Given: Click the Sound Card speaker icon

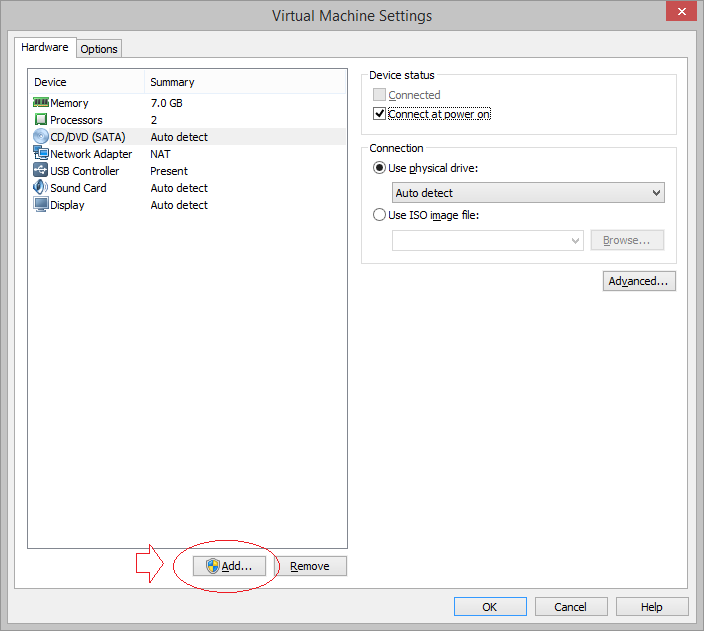Looking at the screenshot, I should [40, 187].
